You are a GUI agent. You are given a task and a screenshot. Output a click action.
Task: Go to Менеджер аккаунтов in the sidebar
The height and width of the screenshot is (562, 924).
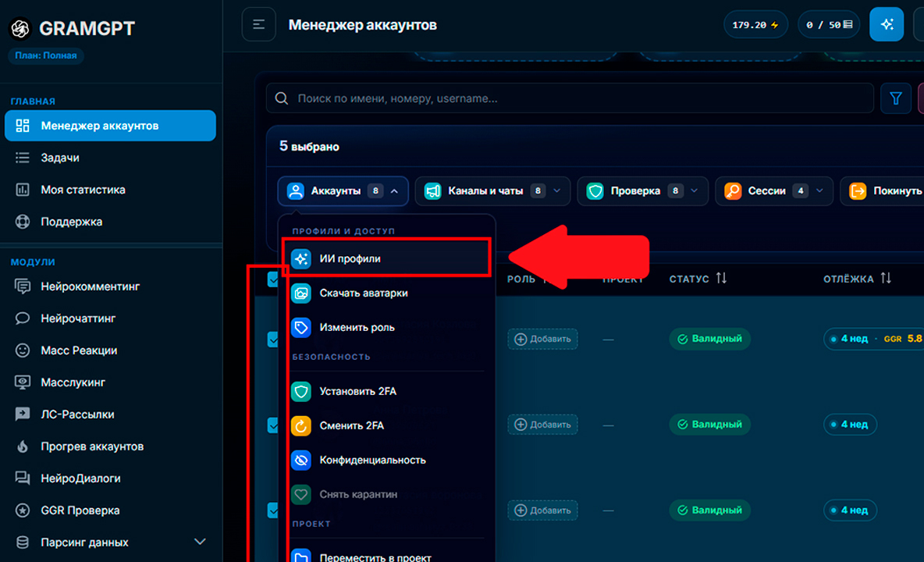coord(110,126)
